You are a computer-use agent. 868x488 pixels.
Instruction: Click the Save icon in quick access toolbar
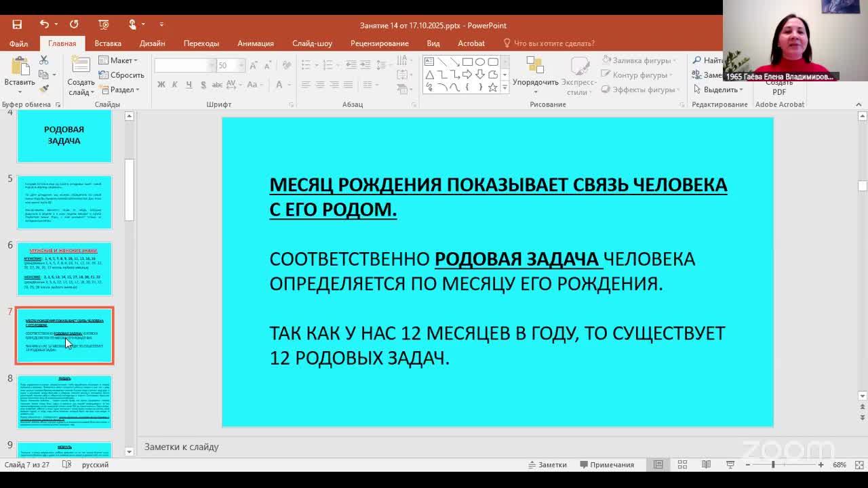(x=17, y=24)
